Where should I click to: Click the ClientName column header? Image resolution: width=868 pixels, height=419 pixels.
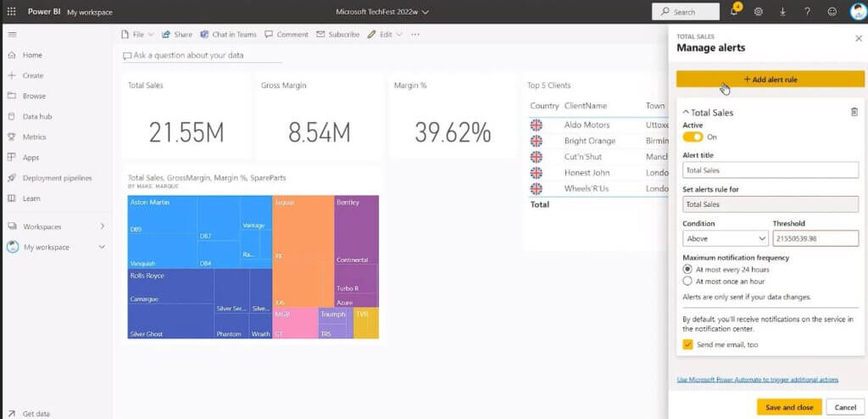click(x=586, y=105)
